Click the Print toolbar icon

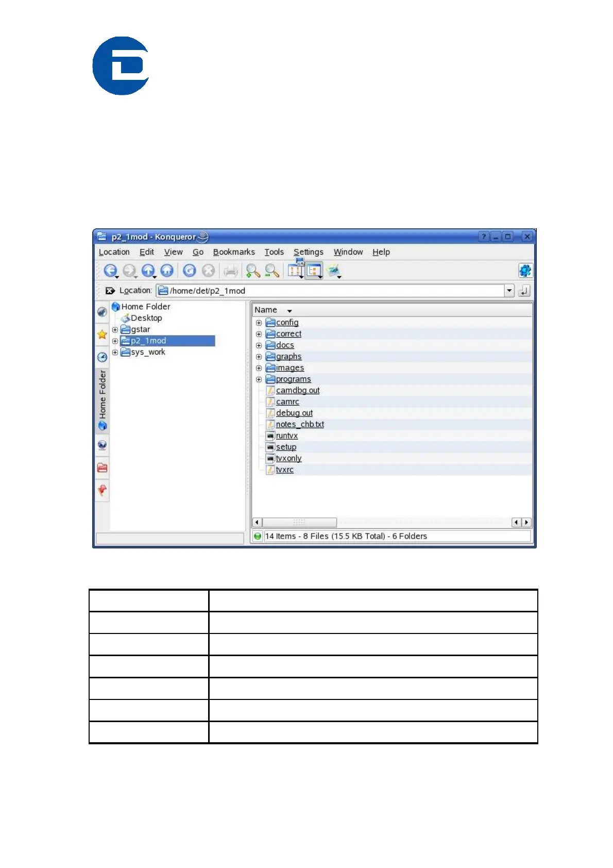231,271
